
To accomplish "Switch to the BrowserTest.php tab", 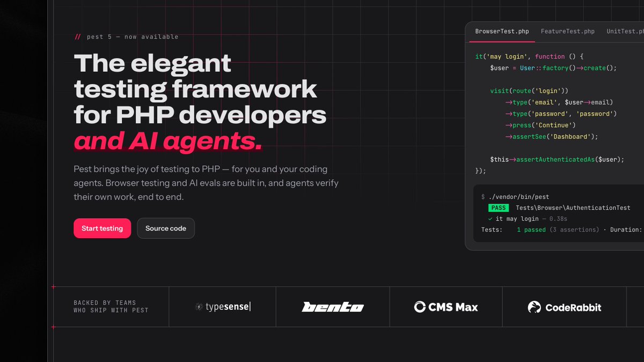I will tap(502, 31).
